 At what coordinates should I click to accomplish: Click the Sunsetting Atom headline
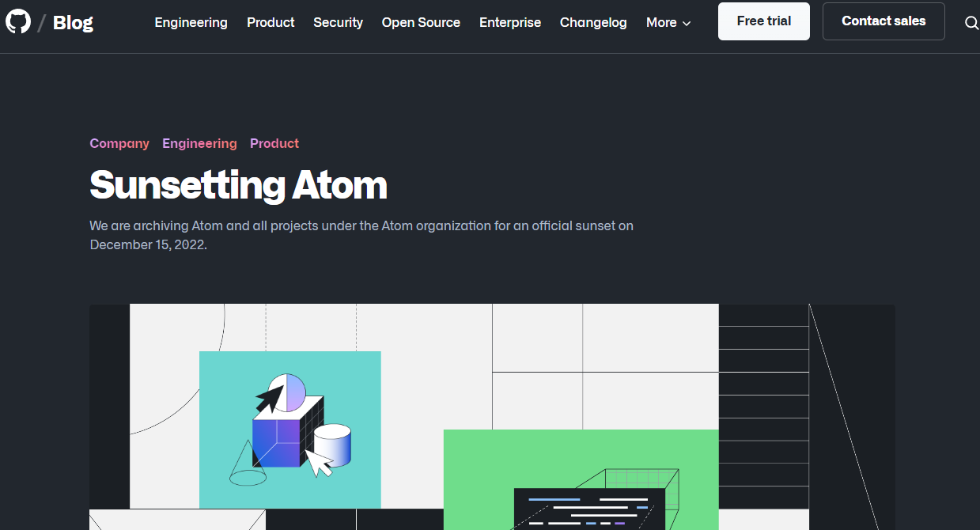click(238, 185)
